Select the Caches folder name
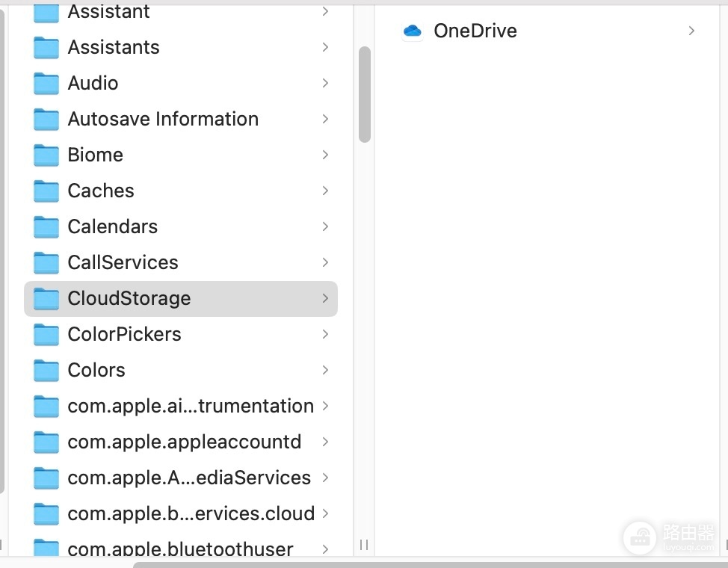The width and height of the screenshot is (728, 568). (101, 191)
